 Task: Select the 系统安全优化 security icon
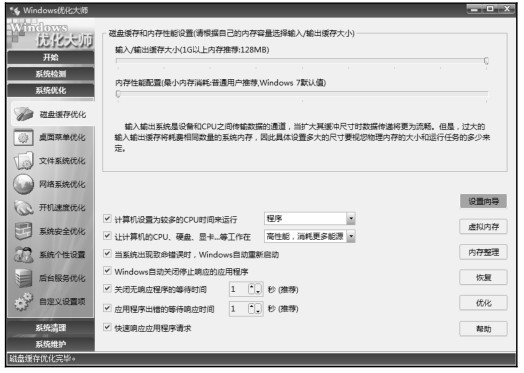click(23, 231)
